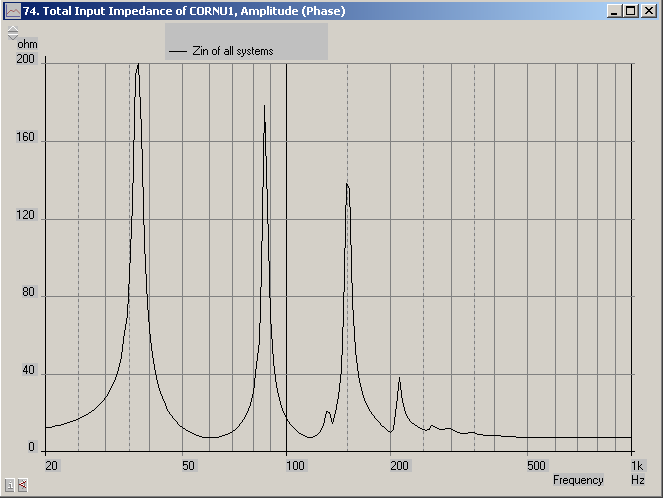Image resolution: width=663 pixels, height=498 pixels.
Task: Click the 'ohm' y-axis unit label
Action: click(x=27, y=44)
